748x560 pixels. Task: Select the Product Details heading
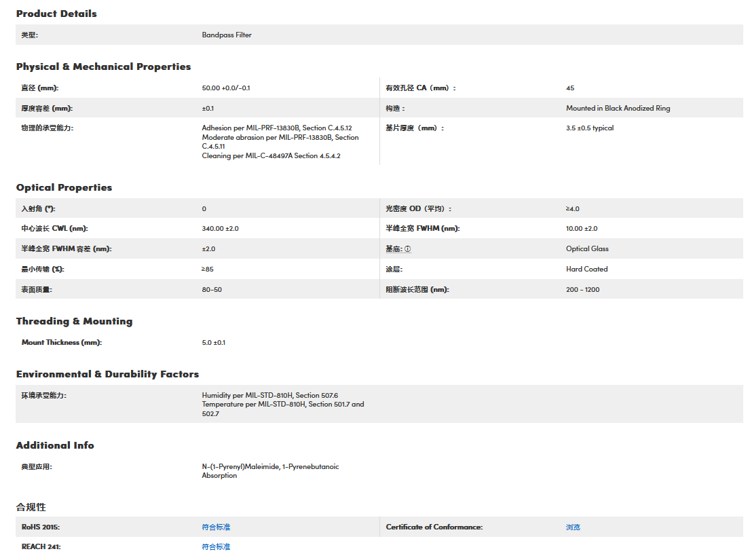coord(56,14)
